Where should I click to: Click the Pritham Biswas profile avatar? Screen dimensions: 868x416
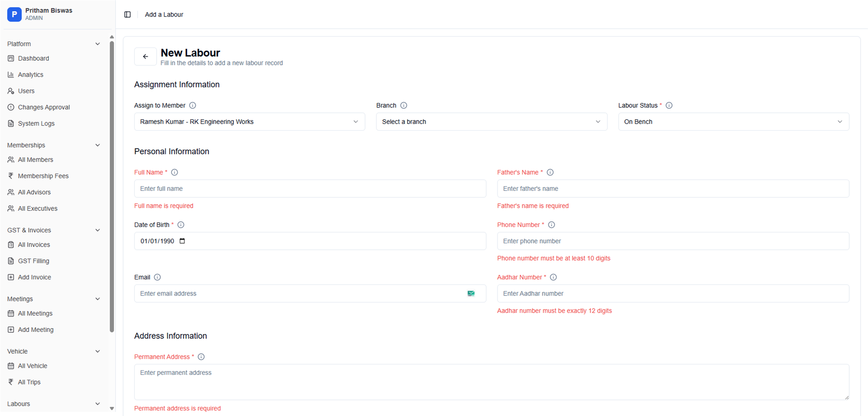[x=15, y=14]
